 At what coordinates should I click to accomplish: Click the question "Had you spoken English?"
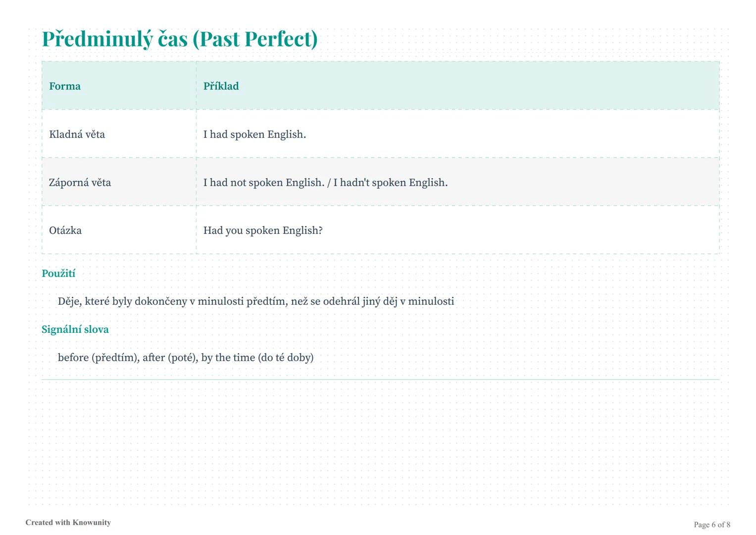coord(263,230)
